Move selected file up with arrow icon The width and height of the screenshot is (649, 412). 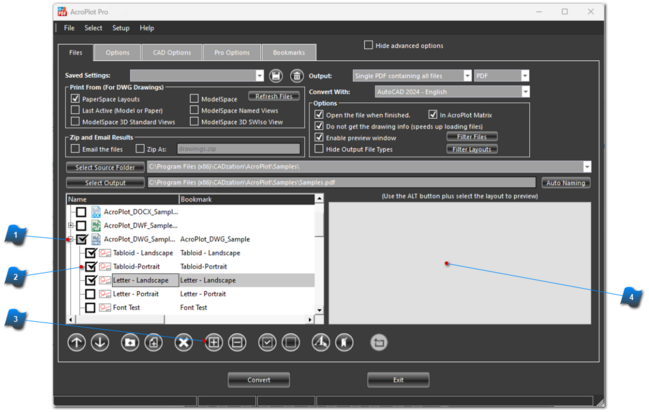(x=77, y=343)
